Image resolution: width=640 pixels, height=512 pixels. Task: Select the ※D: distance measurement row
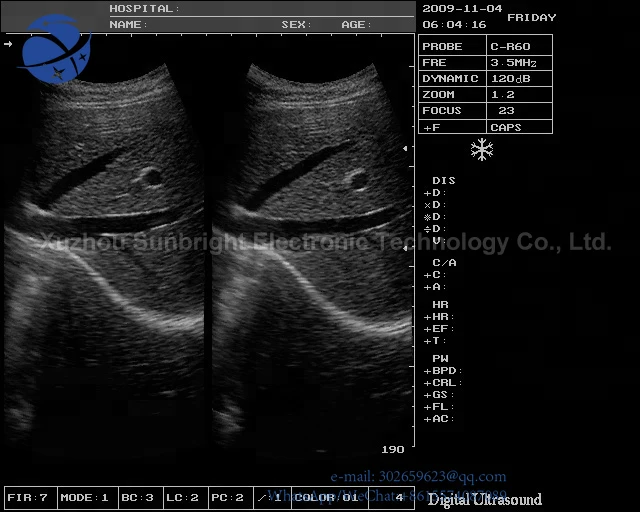(435, 216)
